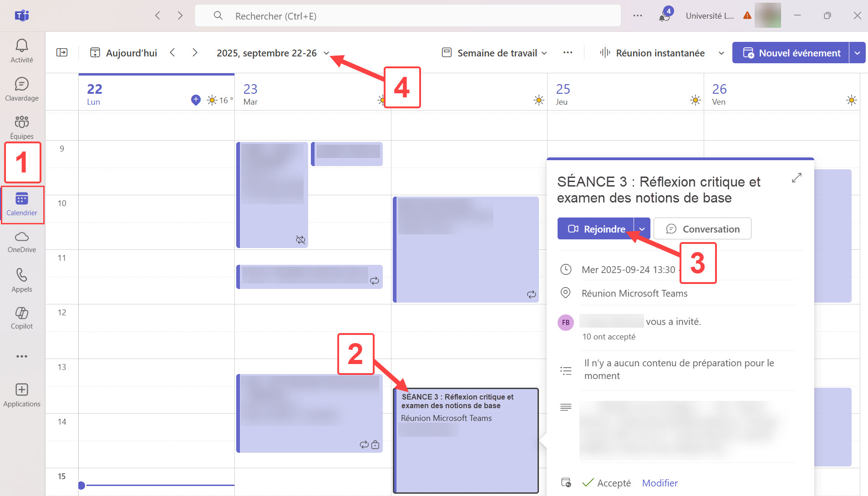The height and width of the screenshot is (496, 868).
Task: Expand the meeting details popup
Action: [796, 178]
